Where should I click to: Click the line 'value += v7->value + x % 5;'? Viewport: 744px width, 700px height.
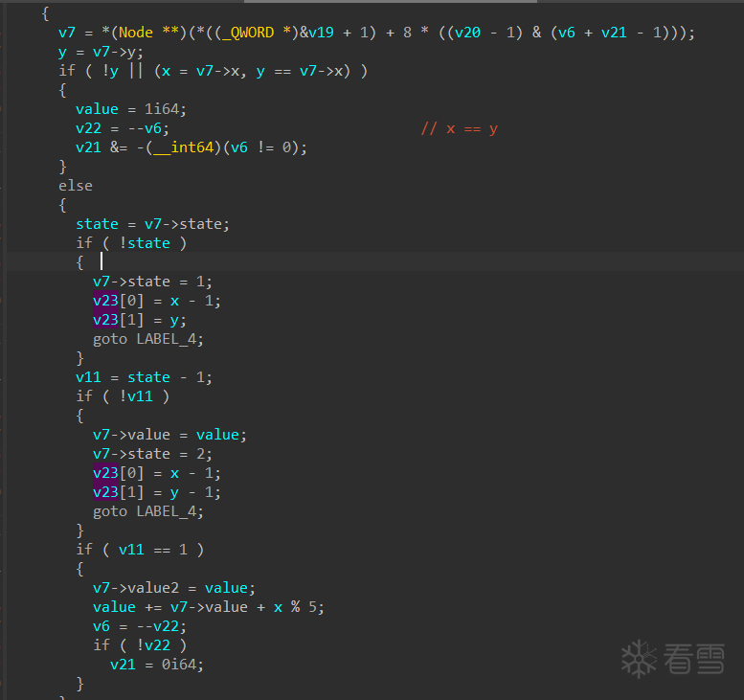coord(209,607)
